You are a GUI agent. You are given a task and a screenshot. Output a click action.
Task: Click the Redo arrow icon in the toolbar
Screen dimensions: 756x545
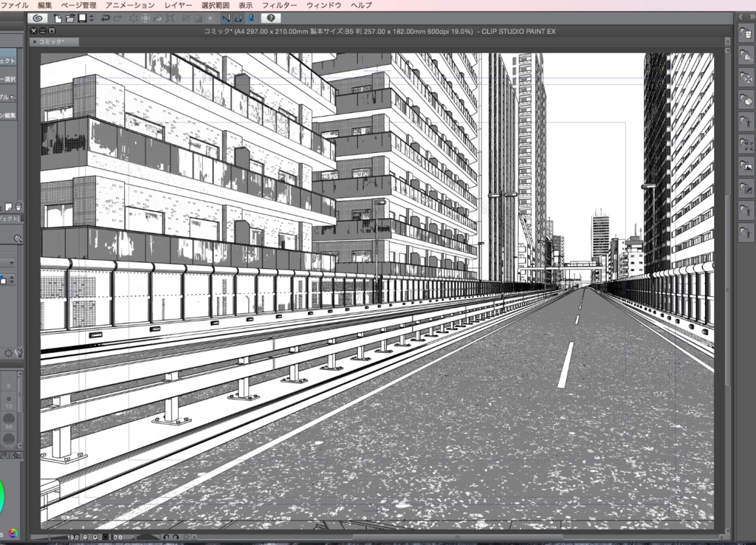[118, 18]
